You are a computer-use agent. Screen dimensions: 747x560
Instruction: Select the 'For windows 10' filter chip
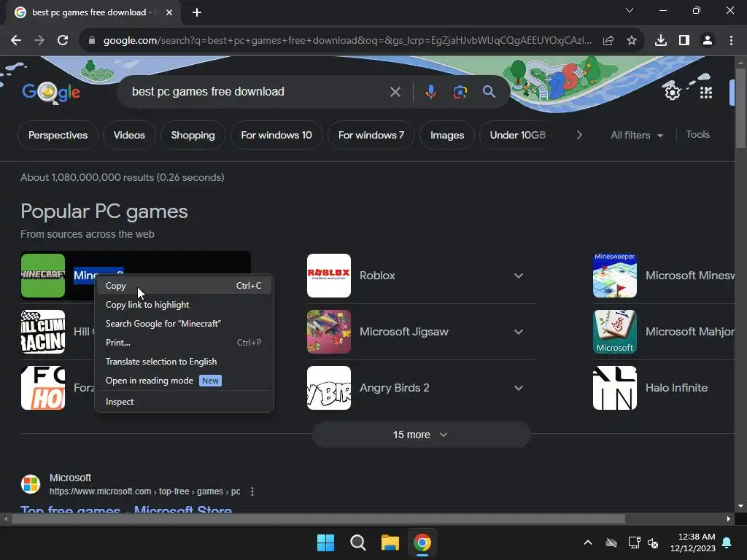pyautogui.click(x=276, y=135)
